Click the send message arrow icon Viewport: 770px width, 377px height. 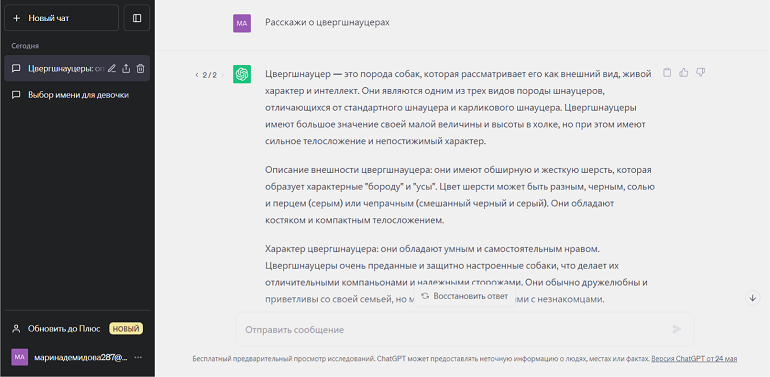[677, 329]
